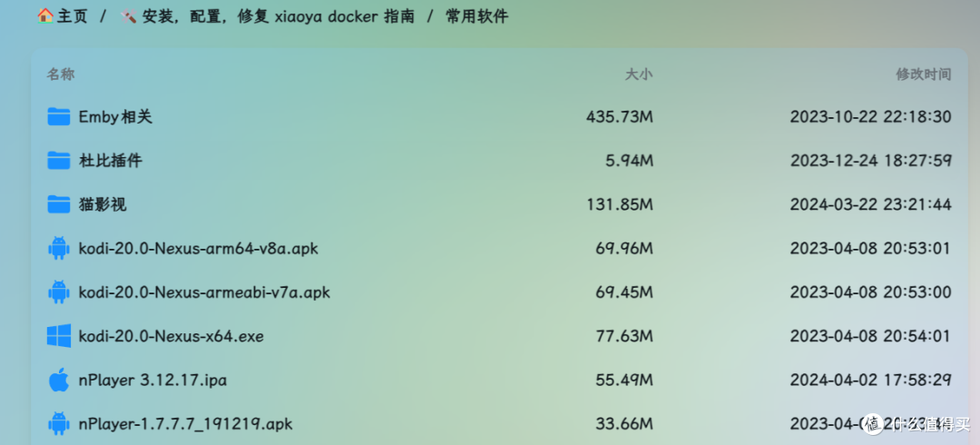Click Android icon beside nPlayer-1.7.7.7 apk

pyautogui.click(x=59, y=424)
